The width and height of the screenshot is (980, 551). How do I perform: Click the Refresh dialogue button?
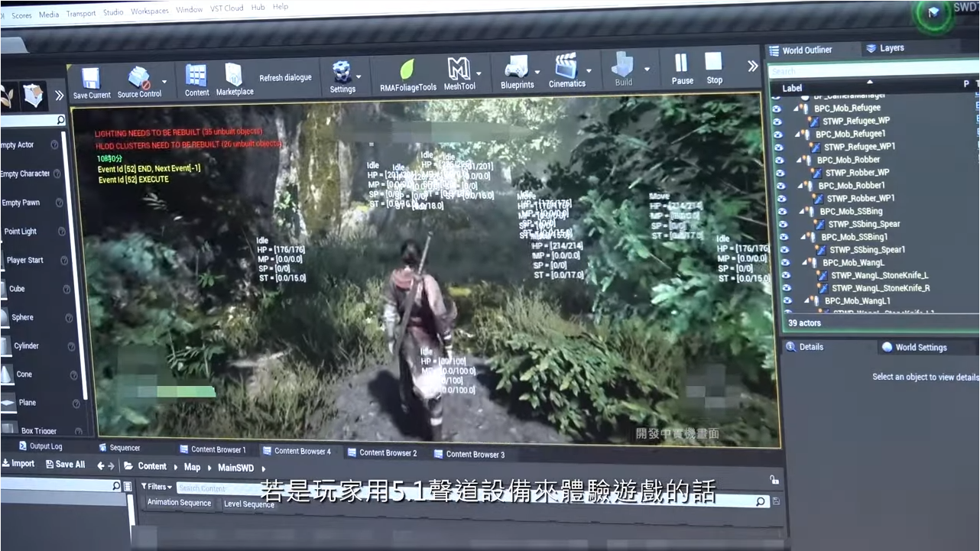click(x=285, y=78)
